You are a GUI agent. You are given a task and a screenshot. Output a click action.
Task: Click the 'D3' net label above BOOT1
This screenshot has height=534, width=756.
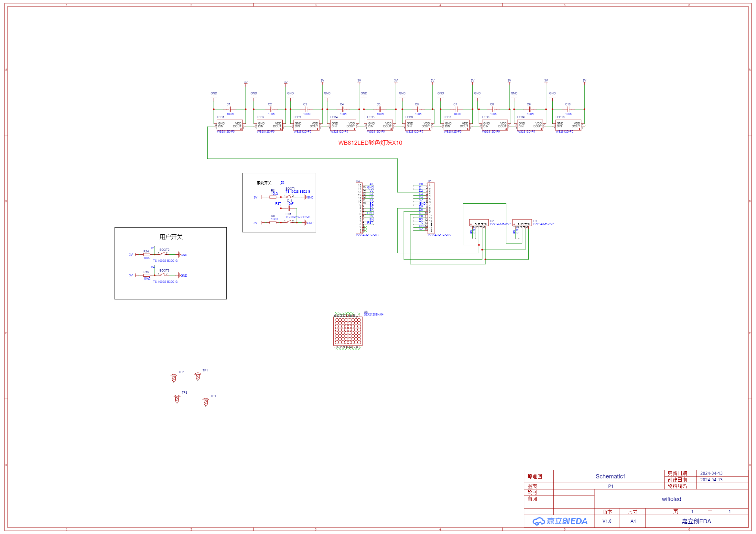click(x=283, y=183)
